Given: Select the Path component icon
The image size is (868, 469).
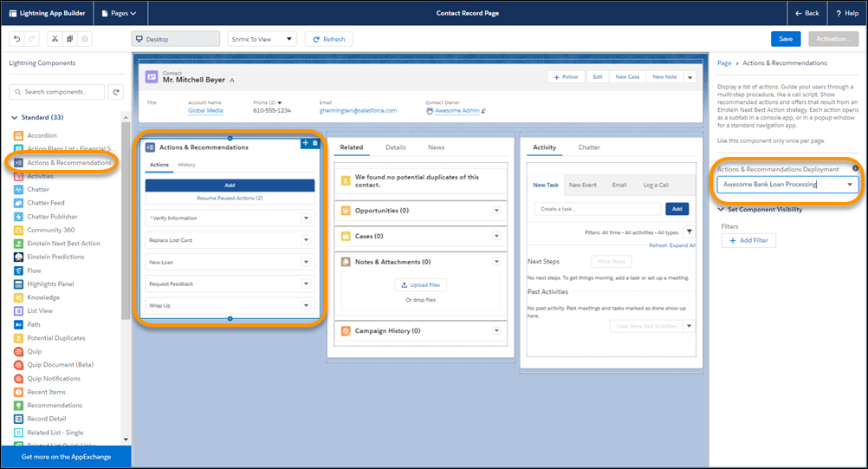Looking at the screenshot, I should (x=18, y=324).
